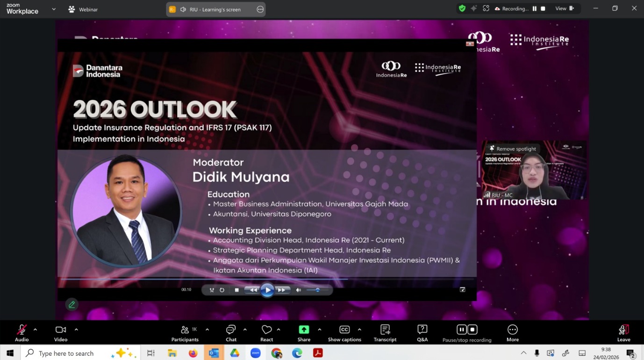Unmute the microphone Audio button
This screenshot has height=360, width=644.
(21, 333)
